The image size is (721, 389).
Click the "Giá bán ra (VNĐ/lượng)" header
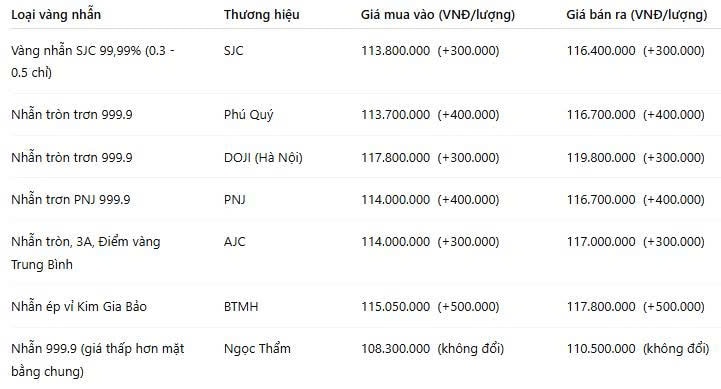tap(637, 15)
